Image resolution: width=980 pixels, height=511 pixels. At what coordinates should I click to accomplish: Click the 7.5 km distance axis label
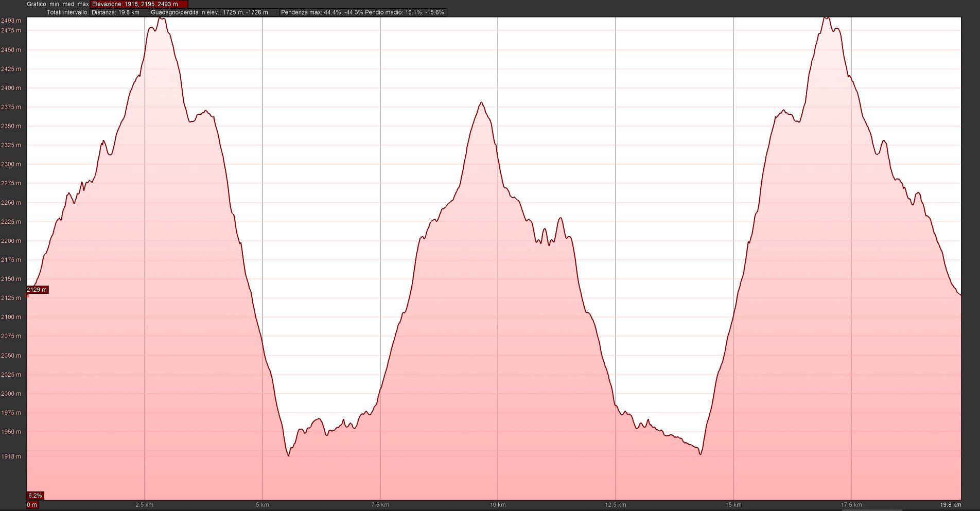click(380, 505)
